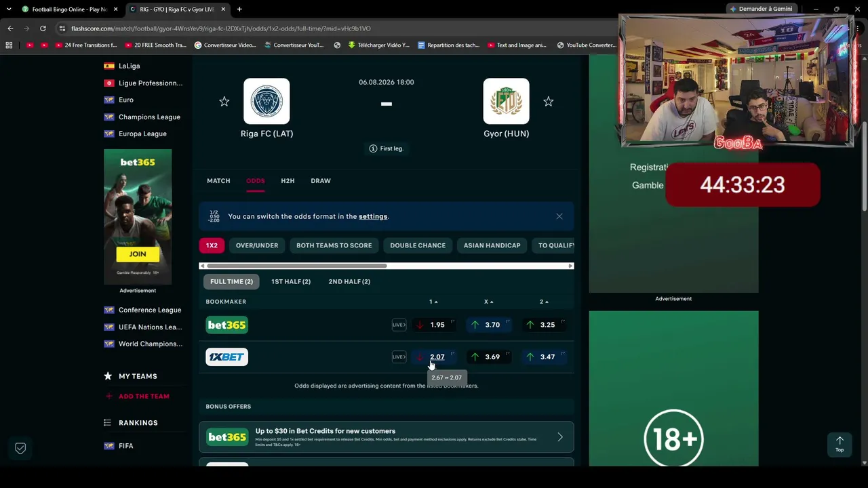868x488 pixels.
Task: Click 1XBET home odds 2.07
Action: (x=433, y=357)
